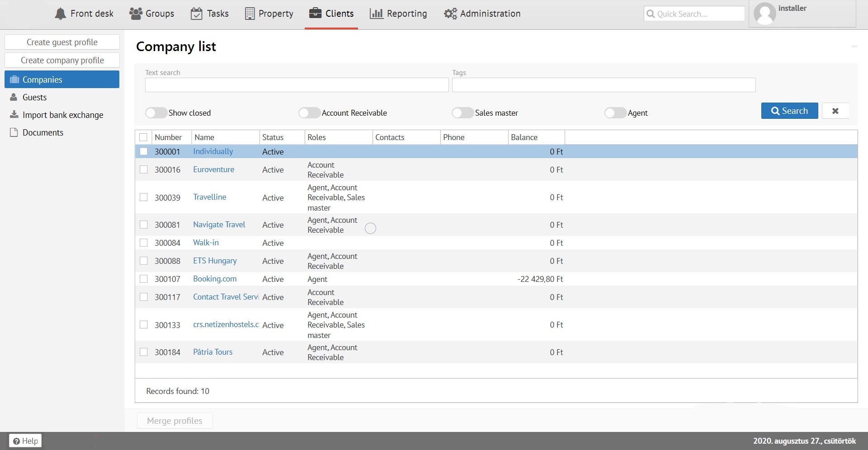Open Groups via the people icon
Viewport: 868px width, 450px height.
(x=136, y=14)
